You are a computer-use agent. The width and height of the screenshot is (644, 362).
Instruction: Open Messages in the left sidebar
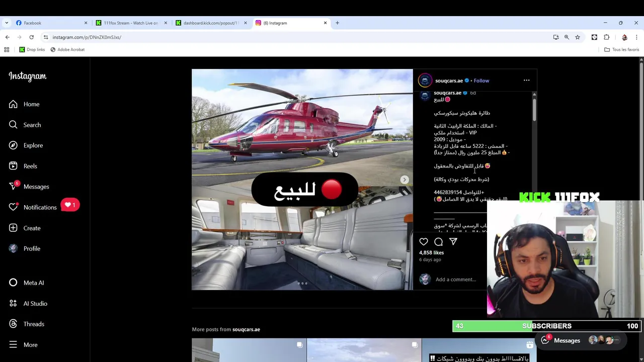point(29,187)
